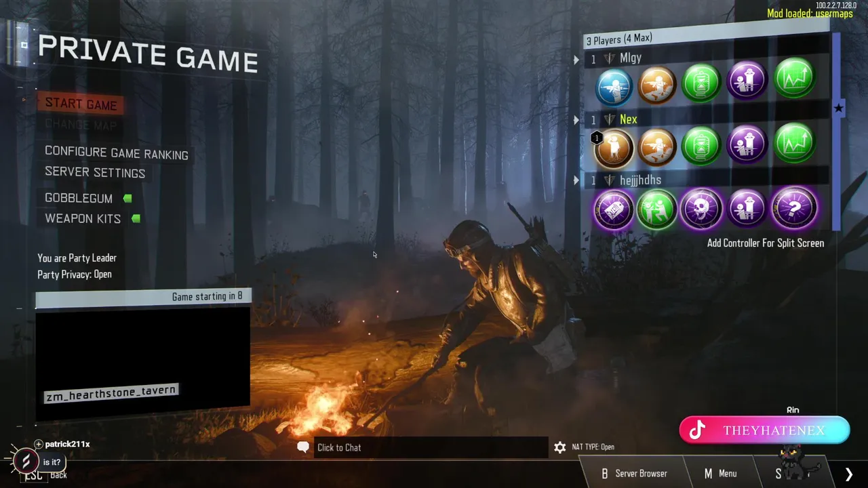Click the zm_hearthstone_tavern map label
Screen dimensions: 868x488
[x=111, y=392]
